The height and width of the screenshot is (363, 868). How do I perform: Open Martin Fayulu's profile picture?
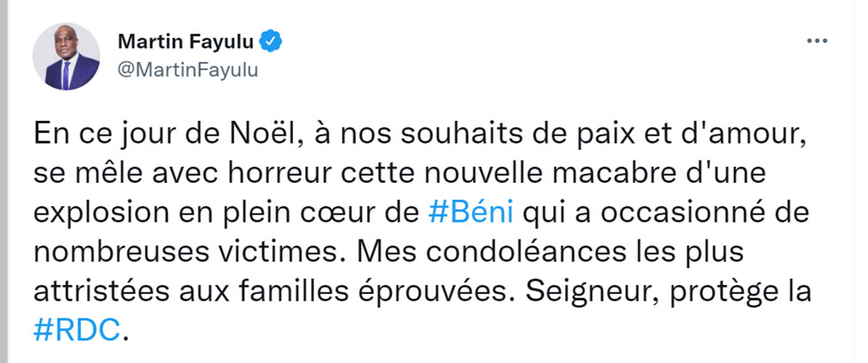click(x=67, y=56)
